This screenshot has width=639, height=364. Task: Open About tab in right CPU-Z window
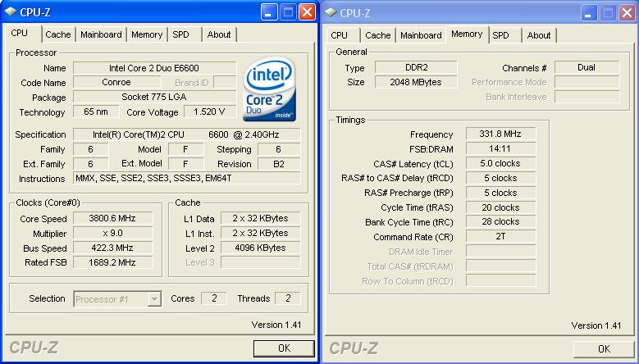click(x=539, y=36)
